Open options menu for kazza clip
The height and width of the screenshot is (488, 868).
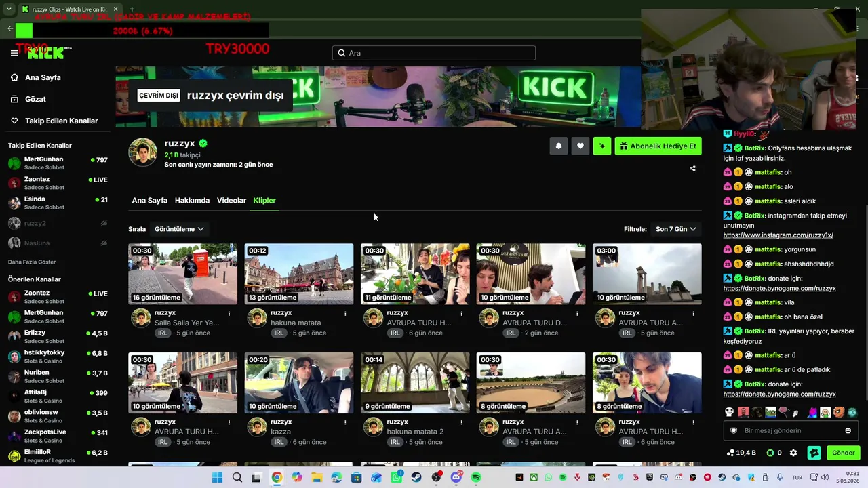click(x=345, y=422)
